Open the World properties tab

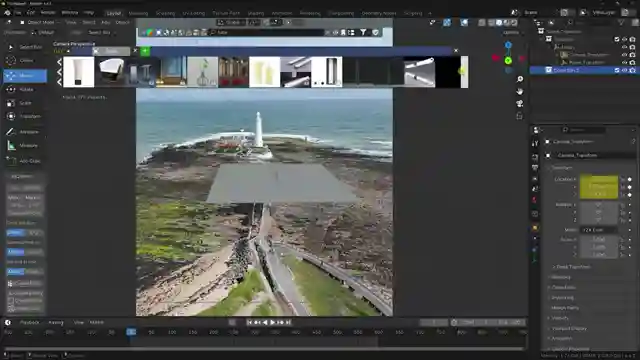click(535, 200)
